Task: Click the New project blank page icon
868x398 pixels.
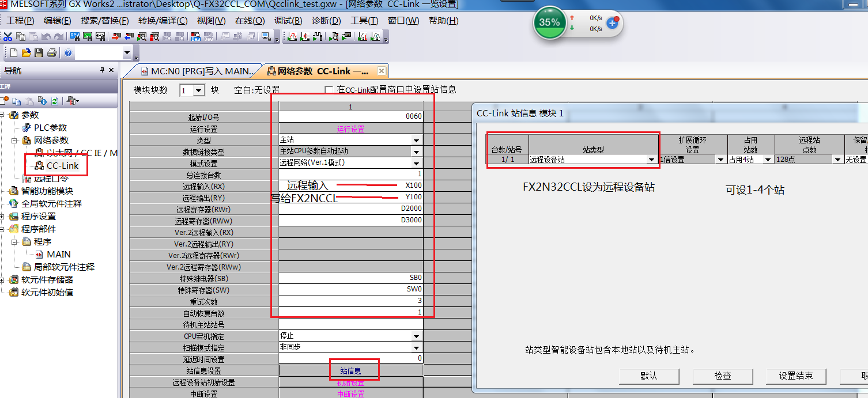Action: click(x=14, y=53)
